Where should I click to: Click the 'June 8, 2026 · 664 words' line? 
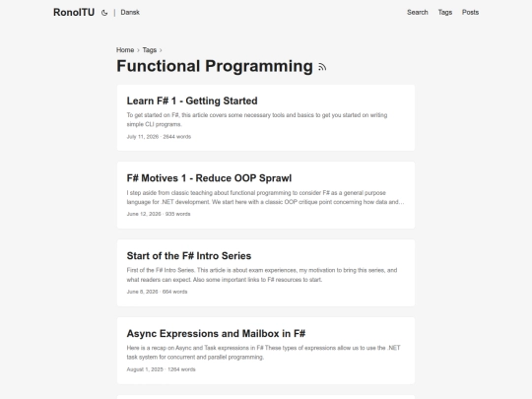(157, 292)
